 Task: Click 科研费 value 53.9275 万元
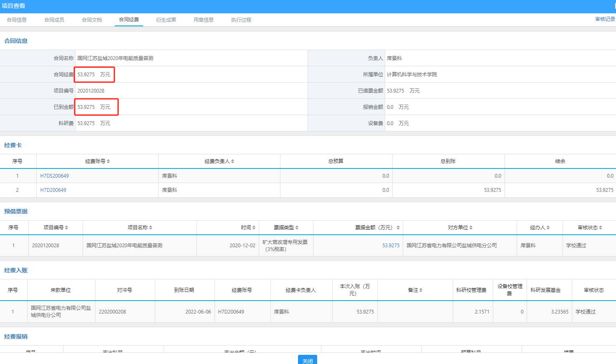coord(94,123)
